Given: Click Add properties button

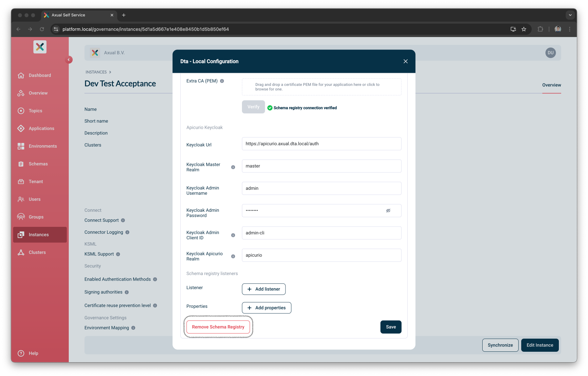Looking at the screenshot, I should (x=266, y=308).
